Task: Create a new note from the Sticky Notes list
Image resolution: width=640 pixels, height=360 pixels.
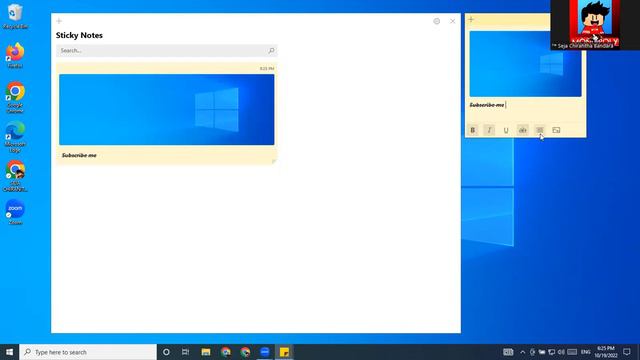Action: [59, 21]
